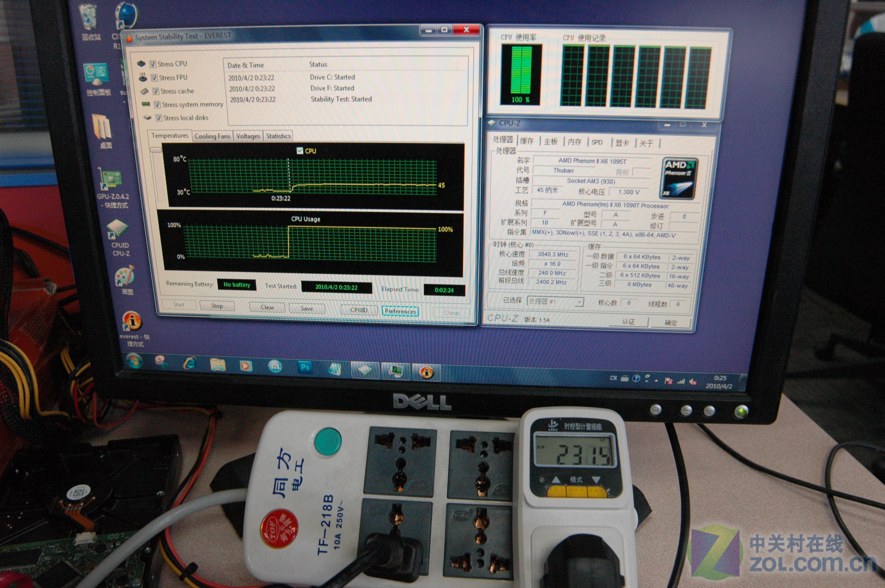The height and width of the screenshot is (588, 885).
Task: Open the Voltages tab
Action: click(248, 136)
